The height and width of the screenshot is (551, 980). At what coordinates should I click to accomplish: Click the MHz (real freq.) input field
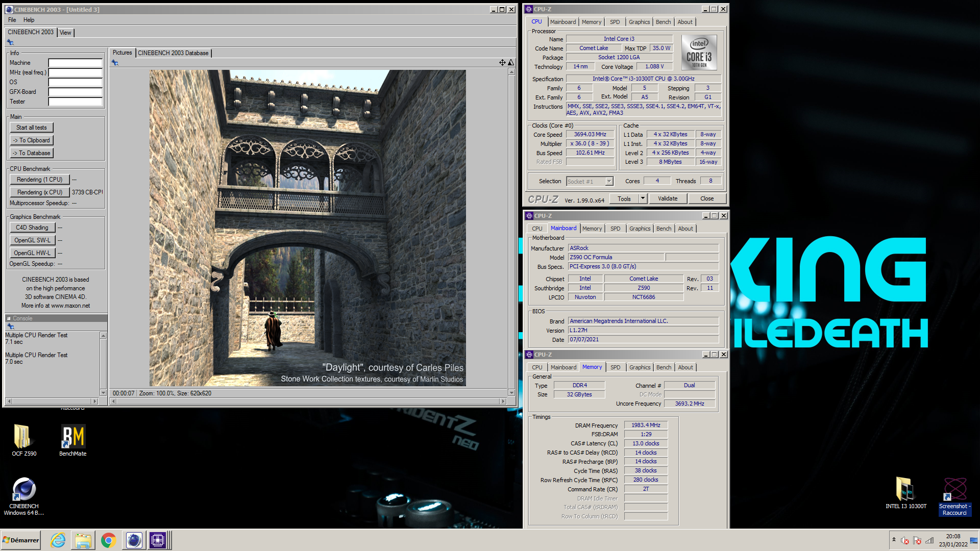click(x=76, y=72)
